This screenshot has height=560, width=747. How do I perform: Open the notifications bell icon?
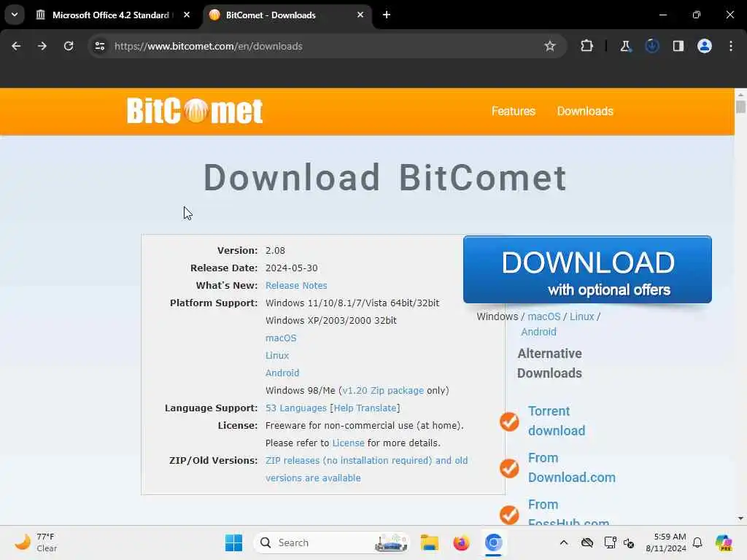pyautogui.click(x=697, y=542)
